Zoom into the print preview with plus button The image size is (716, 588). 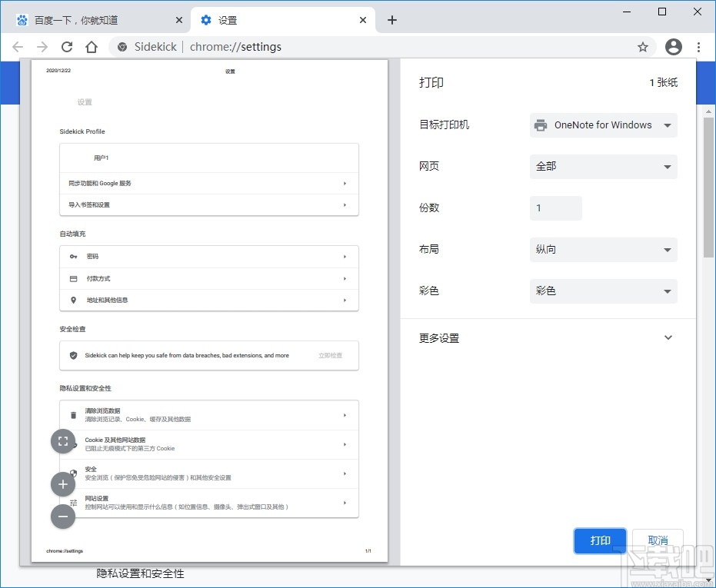[63, 484]
